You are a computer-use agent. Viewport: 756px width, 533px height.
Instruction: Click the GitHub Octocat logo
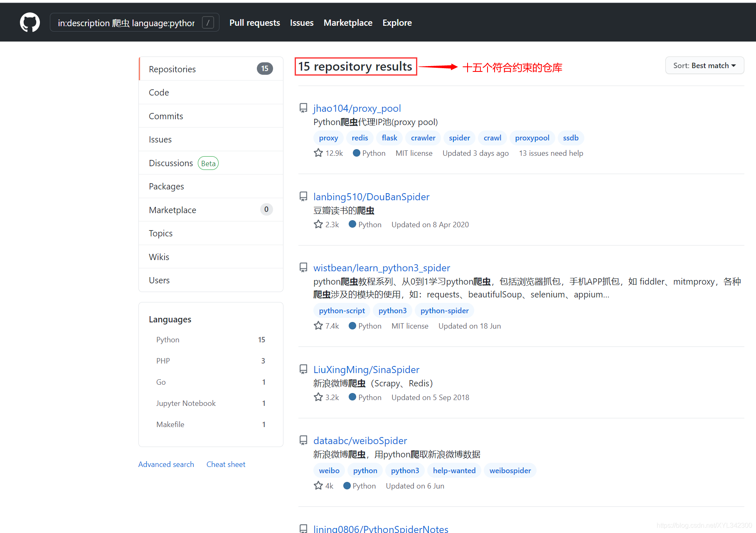coord(30,22)
